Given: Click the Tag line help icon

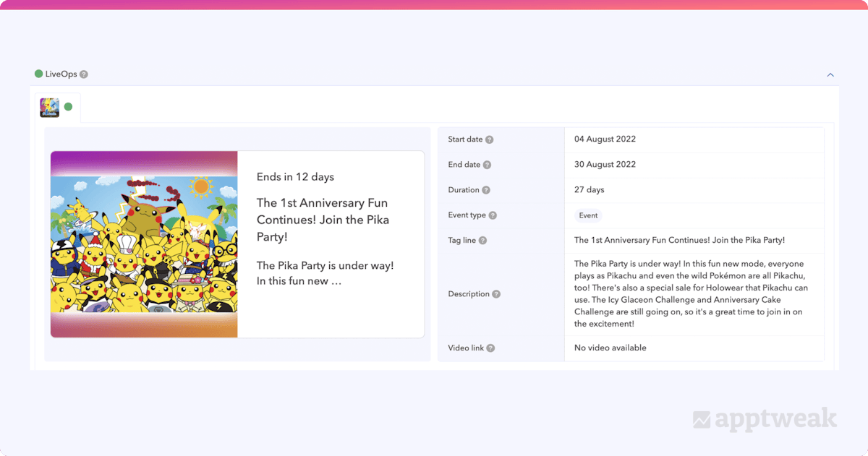Looking at the screenshot, I should tap(482, 241).
